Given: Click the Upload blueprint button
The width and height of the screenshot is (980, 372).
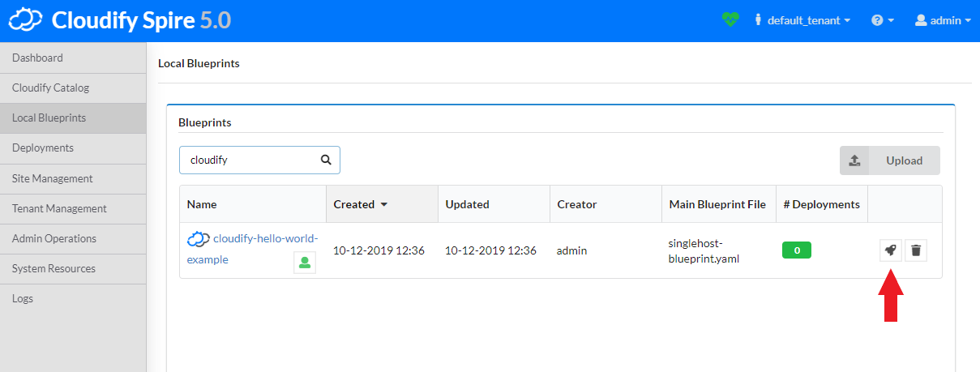Looking at the screenshot, I should point(889,160).
